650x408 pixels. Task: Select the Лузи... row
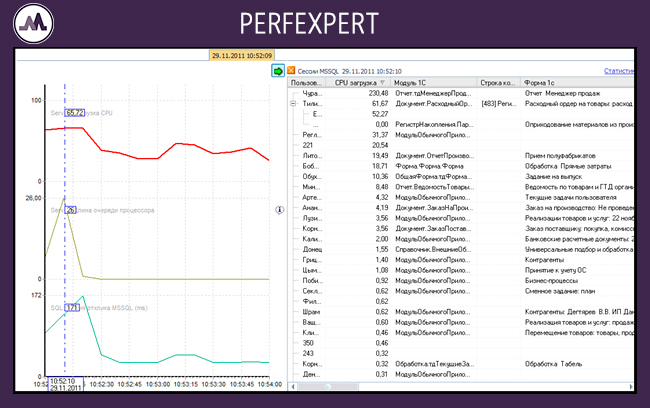(461, 218)
